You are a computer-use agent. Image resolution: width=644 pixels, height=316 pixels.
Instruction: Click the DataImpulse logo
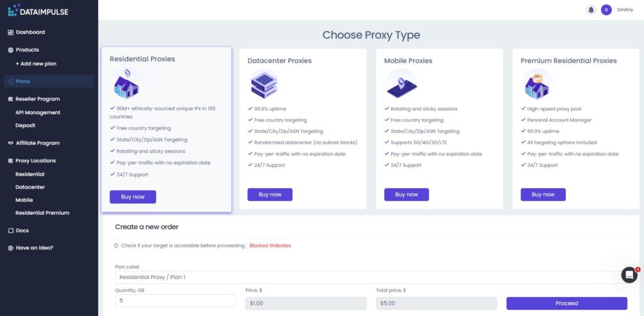38,10
